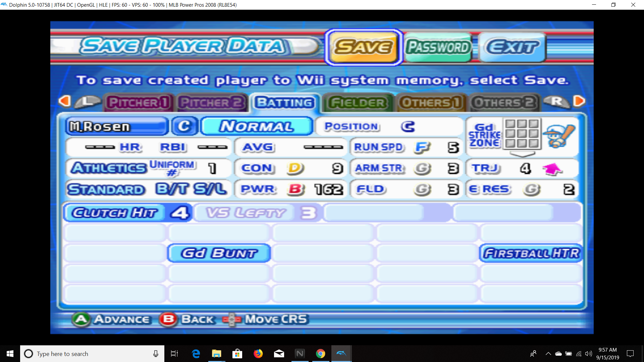Screen dimensions: 644x362
Task: Open the Password option
Action: pos(438,47)
